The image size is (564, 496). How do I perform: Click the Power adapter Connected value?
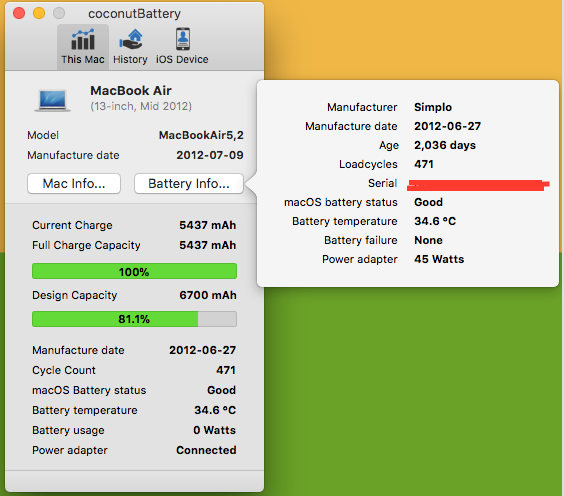(x=206, y=450)
